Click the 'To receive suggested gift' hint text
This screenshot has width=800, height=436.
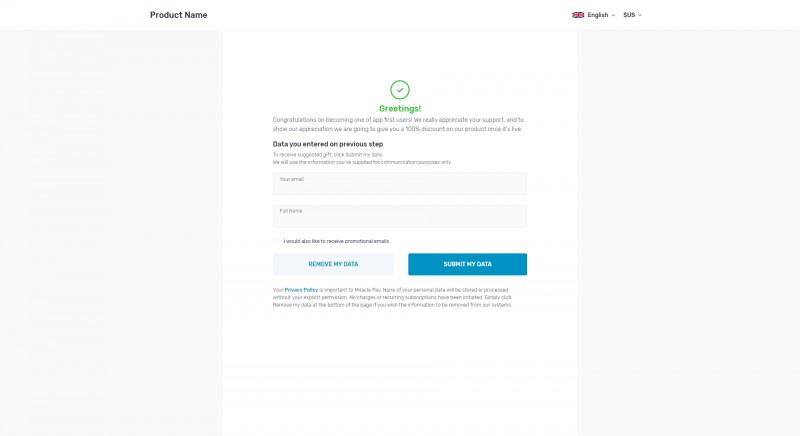coord(328,155)
